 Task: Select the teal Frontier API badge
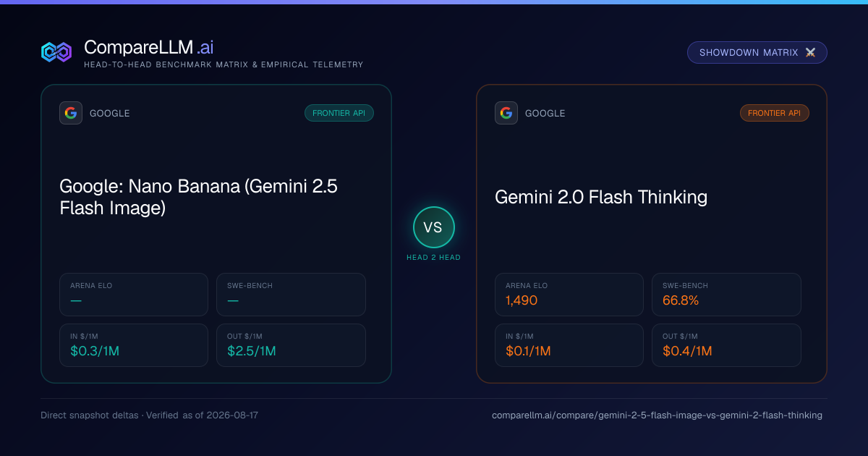point(339,113)
